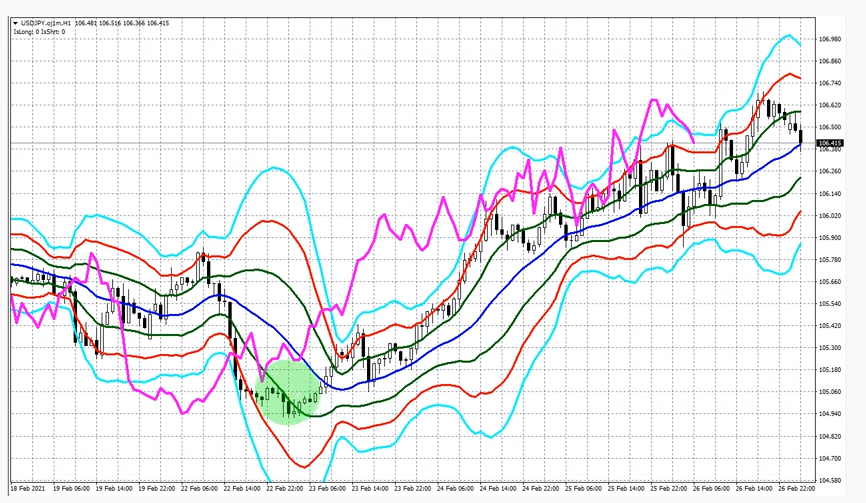
Task: Click the 106.980 price axis label
Action: tap(830, 39)
